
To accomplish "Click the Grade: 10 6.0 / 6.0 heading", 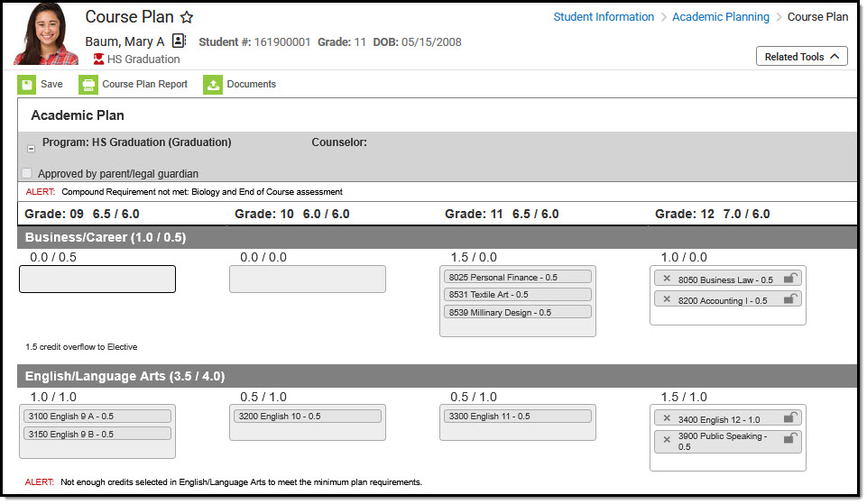I will click(292, 214).
